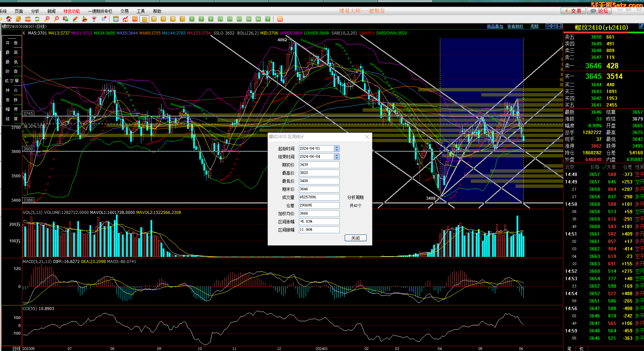Open the 工具 menu
The height and width of the screenshot is (351, 644).
tap(141, 11)
